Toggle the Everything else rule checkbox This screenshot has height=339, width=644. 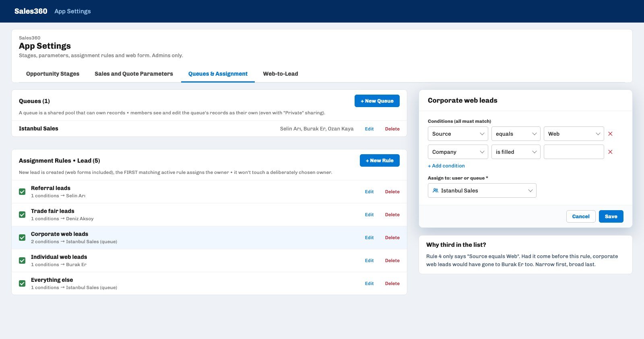click(x=22, y=283)
